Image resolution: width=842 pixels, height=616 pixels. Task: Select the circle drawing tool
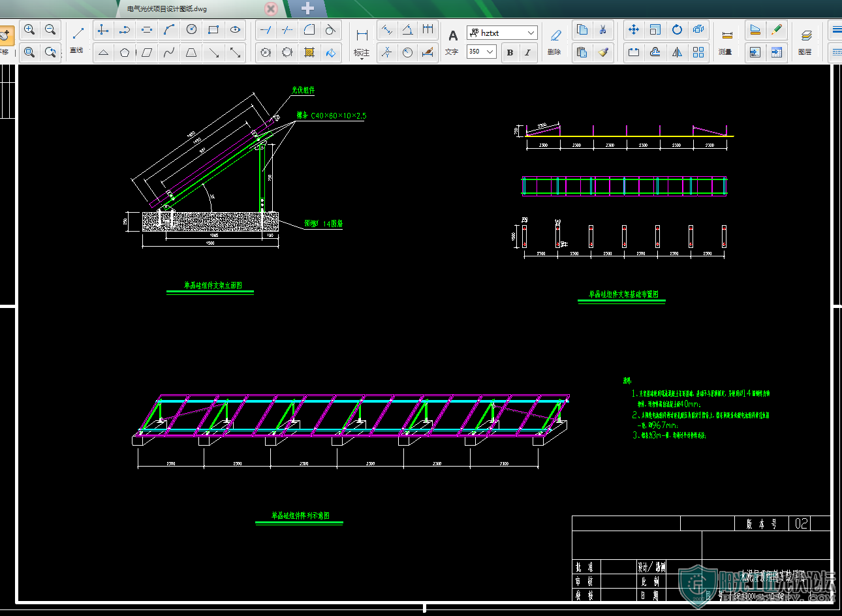(x=191, y=30)
